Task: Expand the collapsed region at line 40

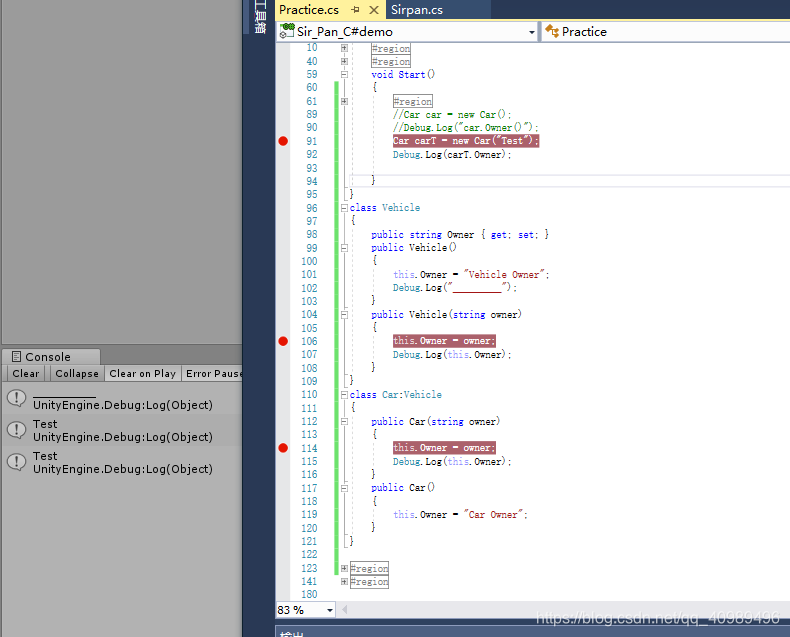Action: (x=344, y=61)
